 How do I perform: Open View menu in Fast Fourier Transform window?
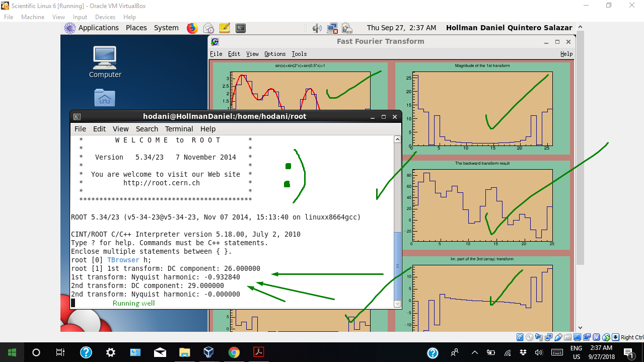pyautogui.click(x=253, y=54)
